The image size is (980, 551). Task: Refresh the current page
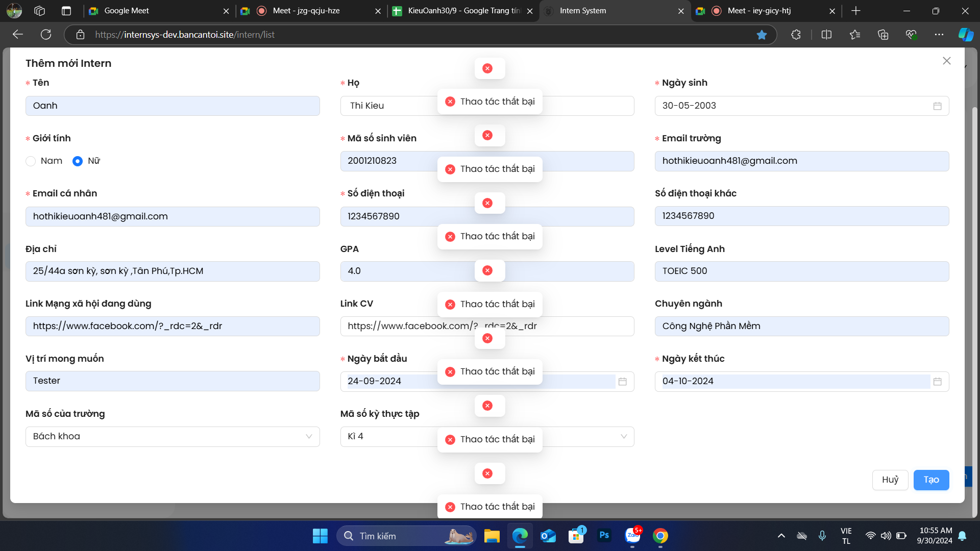(46, 35)
